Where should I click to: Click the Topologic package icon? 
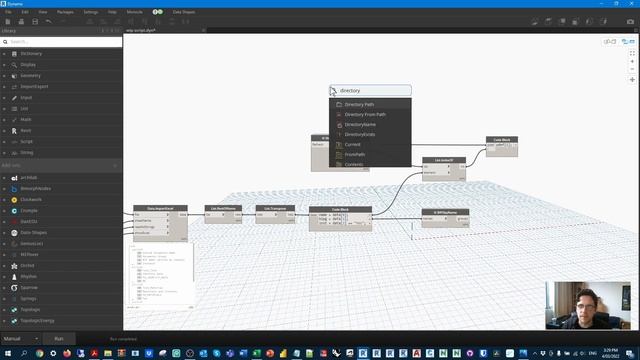[x=14, y=310]
